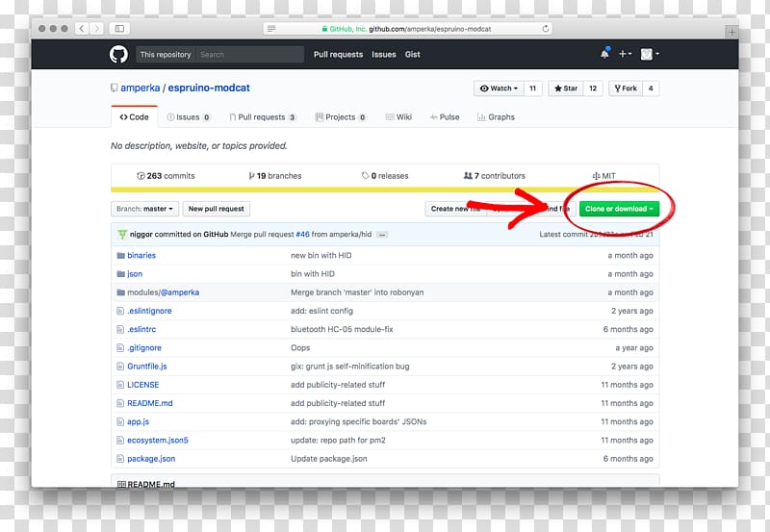The height and width of the screenshot is (532, 770).
Task: Open the Watch dropdown
Action: coord(499,89)
